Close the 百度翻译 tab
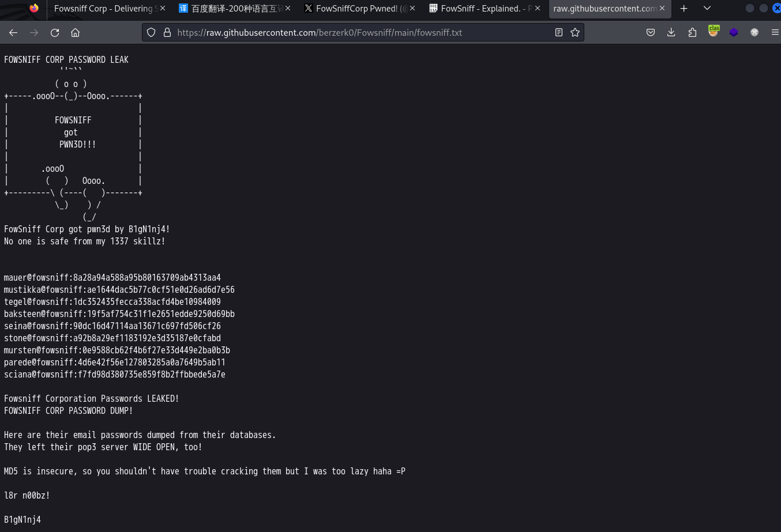Screen dimensions: 781x532 [288, 9]
